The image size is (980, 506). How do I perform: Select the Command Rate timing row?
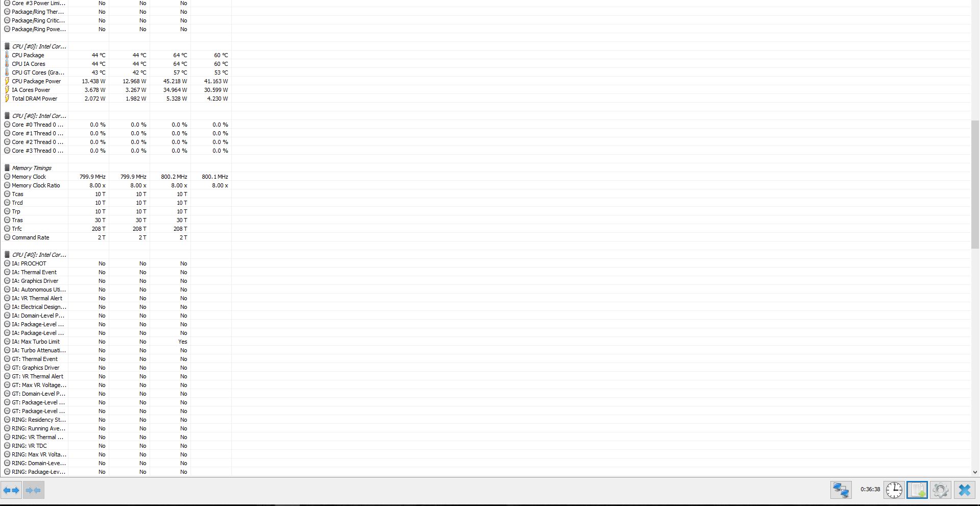(116, 237)
